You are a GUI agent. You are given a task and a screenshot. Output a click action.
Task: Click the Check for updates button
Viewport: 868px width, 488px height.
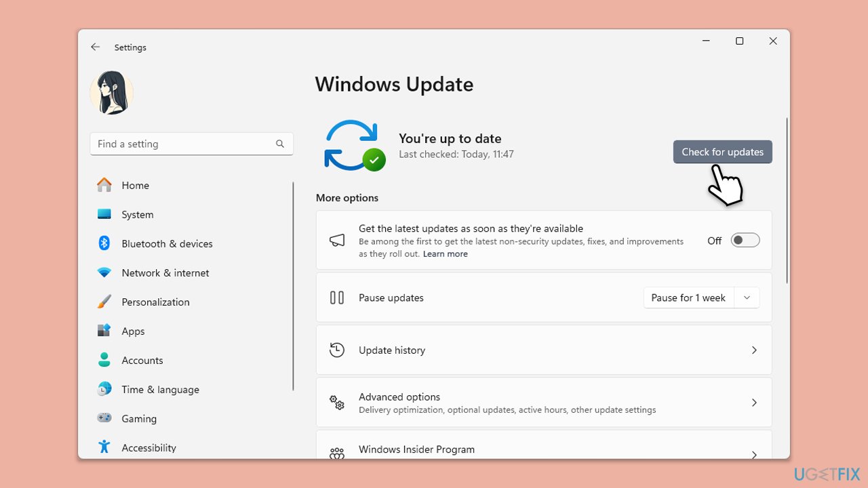722,152
